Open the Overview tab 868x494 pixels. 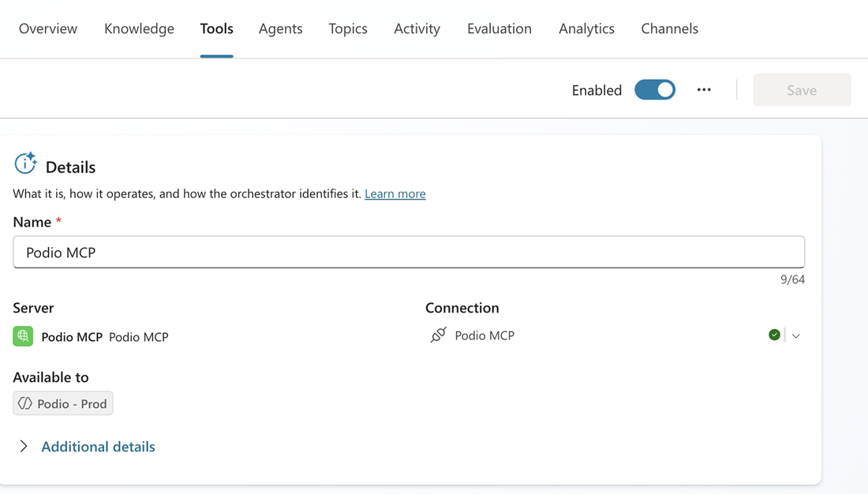coord(48,28)
